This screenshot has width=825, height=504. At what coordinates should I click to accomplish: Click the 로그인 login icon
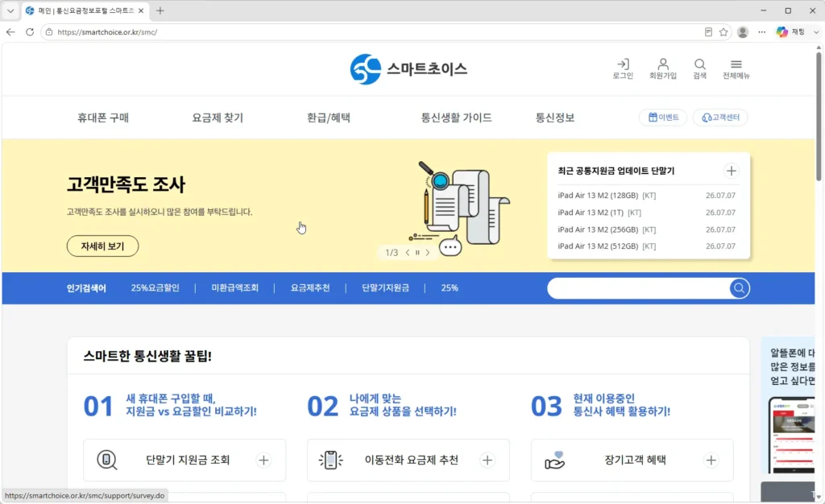[623, 69]
